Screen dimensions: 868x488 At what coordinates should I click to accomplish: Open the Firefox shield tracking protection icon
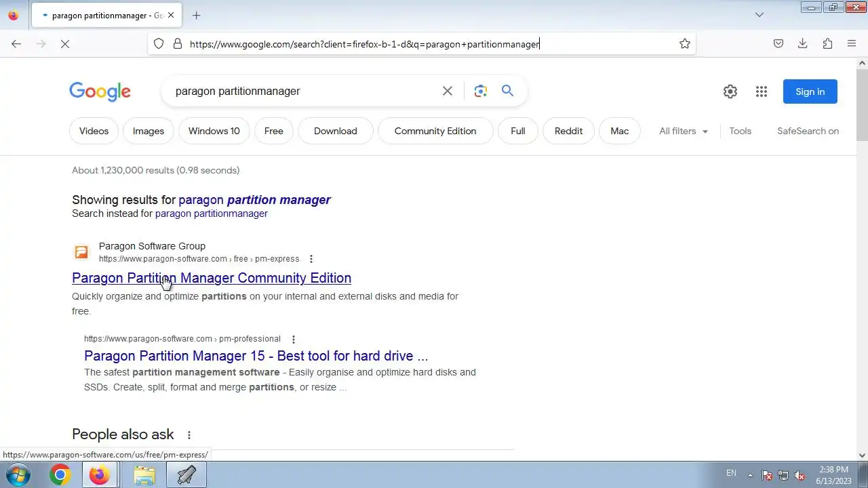pos(159,43)
